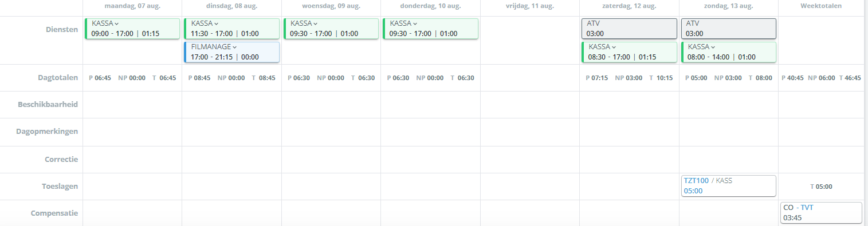Screen dimensions: 868x226
Task: Open the KASSA chevron on zondag shift
Action: point(713,47)
